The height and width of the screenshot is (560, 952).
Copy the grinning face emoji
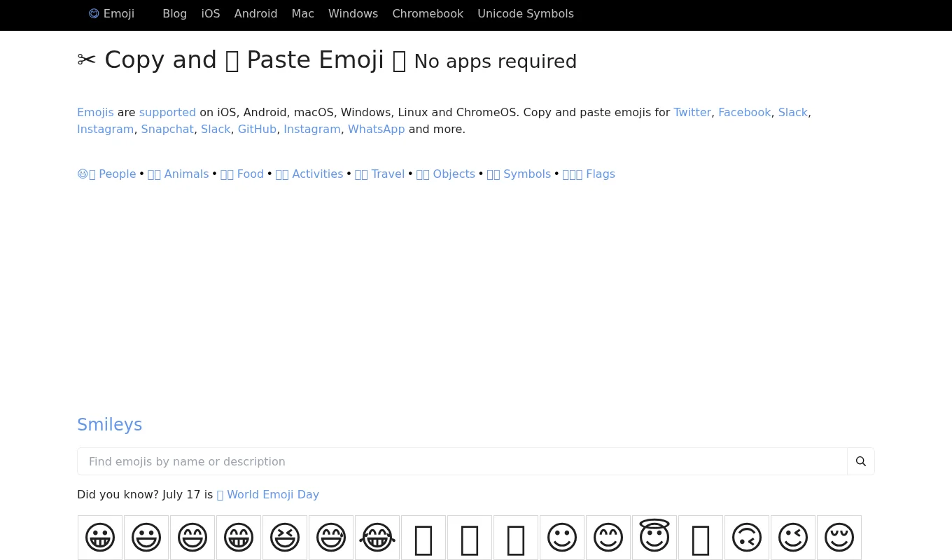pyautogui.click(x=100, y=538)
